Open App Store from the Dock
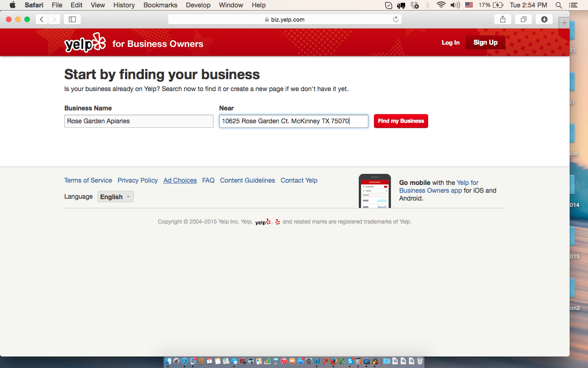 click(300, 361)
